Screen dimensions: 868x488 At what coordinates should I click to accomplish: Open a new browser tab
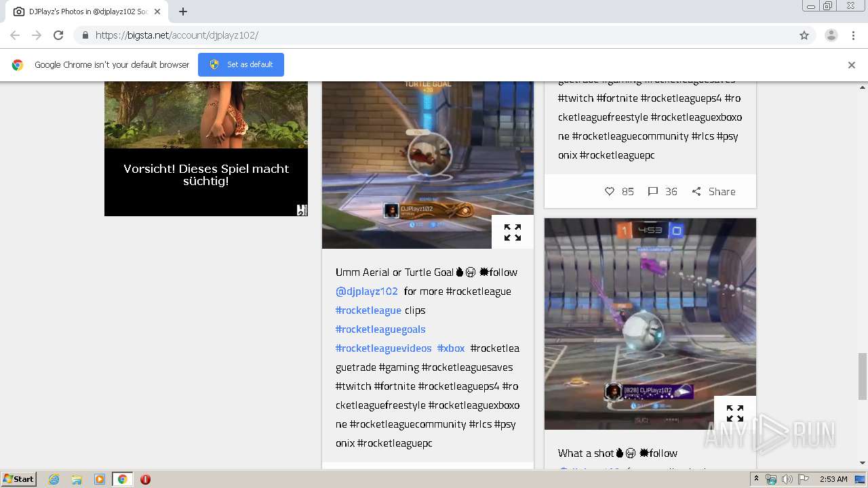click(x=183, y=12)
